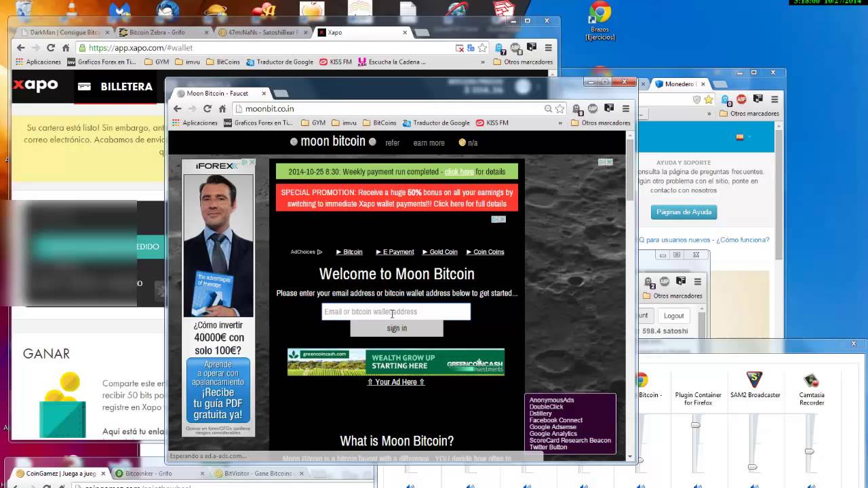
Task: Click Camtasia Recorder icon in volume mixer
Action: click(811, 380)
